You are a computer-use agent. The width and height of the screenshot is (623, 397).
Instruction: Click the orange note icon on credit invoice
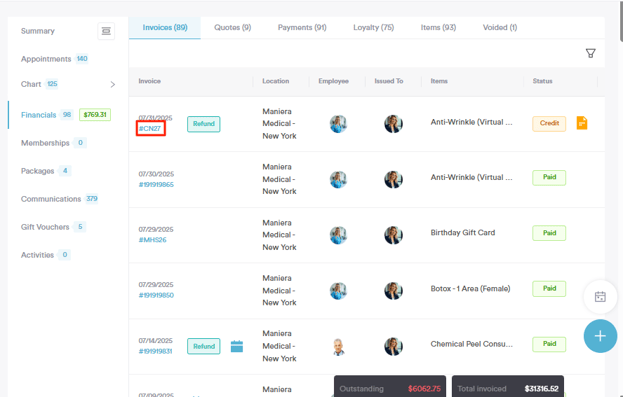[x=582, y=123]
